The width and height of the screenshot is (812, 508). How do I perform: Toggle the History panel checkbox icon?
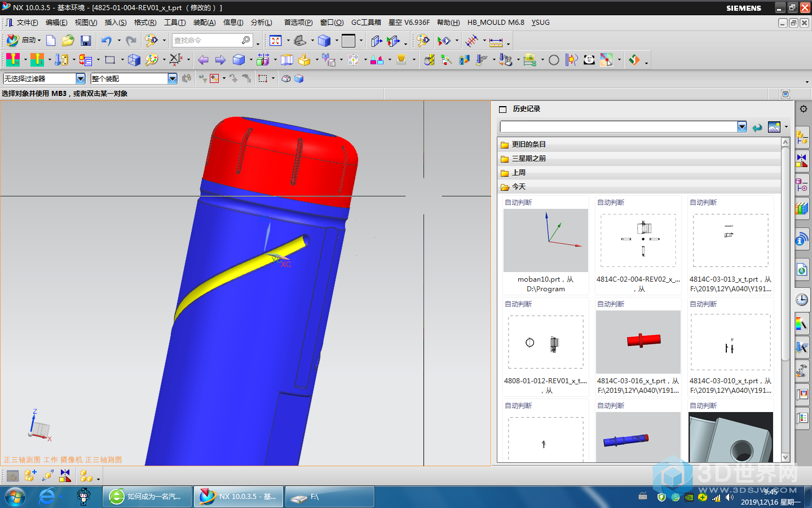pos(503,110)
